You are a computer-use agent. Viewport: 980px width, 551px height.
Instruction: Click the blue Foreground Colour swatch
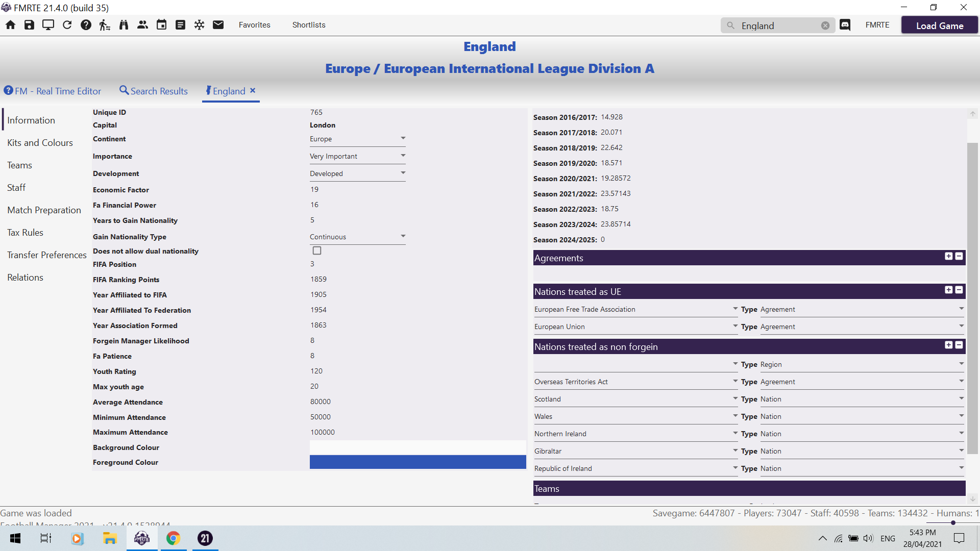click(418, 462)
